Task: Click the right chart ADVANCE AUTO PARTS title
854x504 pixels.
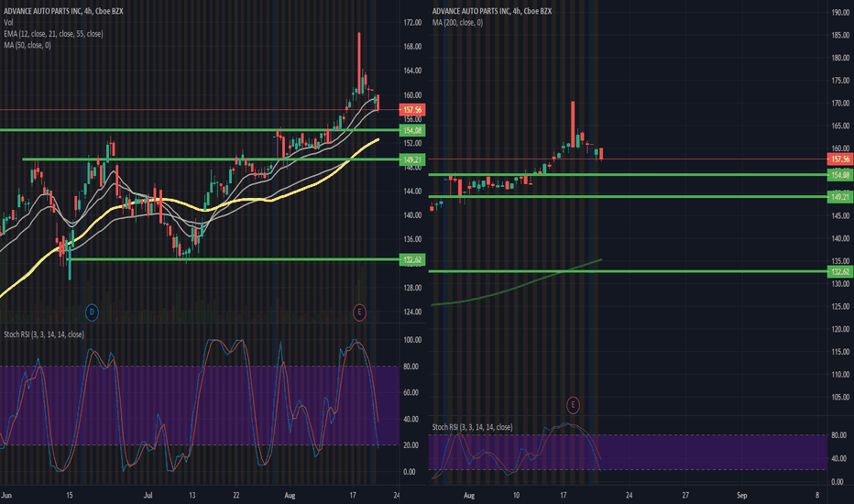Action: pyautogui.click(x=492, y=11)
